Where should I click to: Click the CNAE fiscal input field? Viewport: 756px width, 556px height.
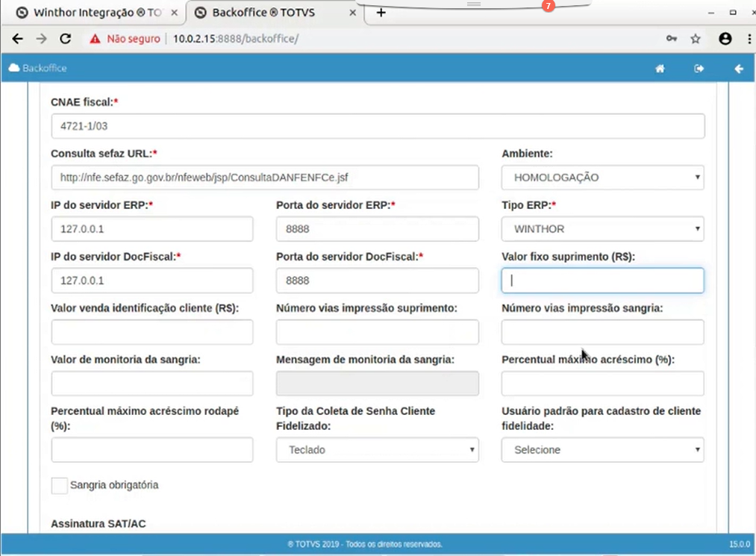tap(378, 126)
